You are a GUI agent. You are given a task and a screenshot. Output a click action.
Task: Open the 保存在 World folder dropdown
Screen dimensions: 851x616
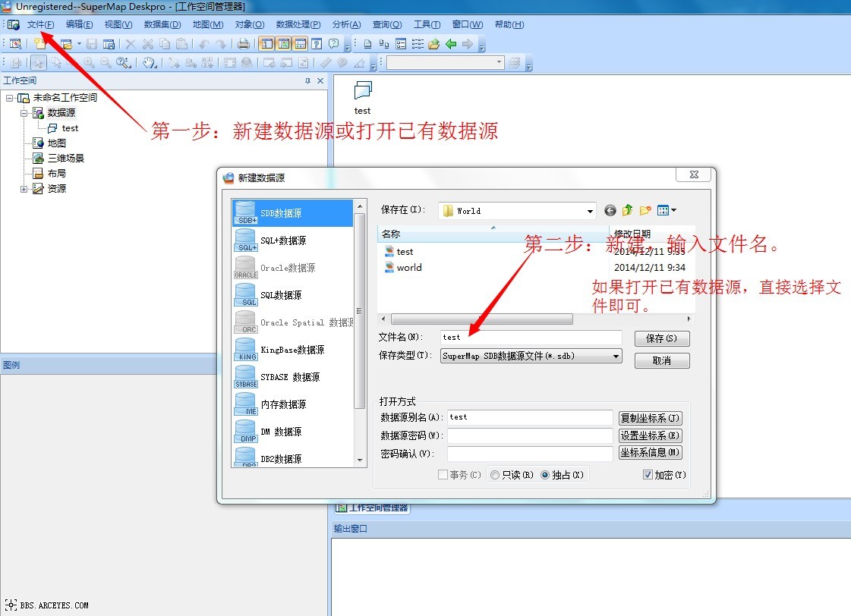coord(590,211)
